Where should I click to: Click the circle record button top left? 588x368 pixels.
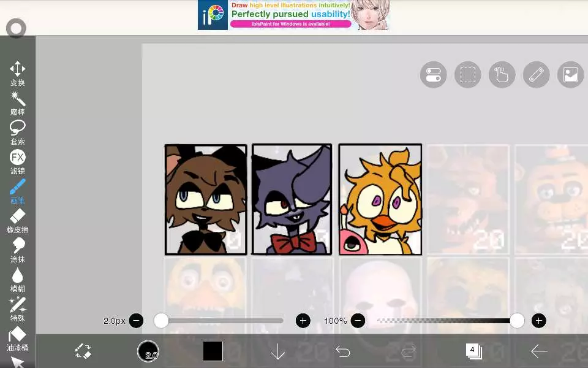[16, 28]
